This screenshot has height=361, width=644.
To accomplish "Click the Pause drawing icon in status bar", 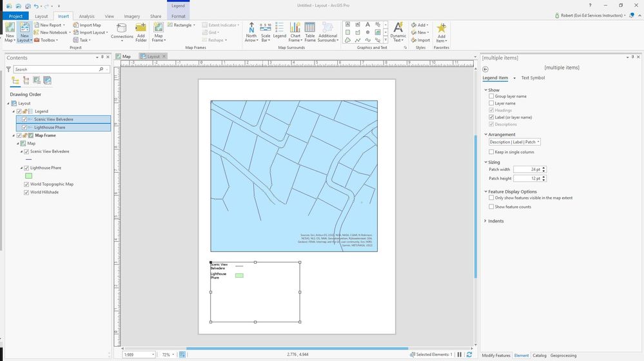I will tap(460, 355).
